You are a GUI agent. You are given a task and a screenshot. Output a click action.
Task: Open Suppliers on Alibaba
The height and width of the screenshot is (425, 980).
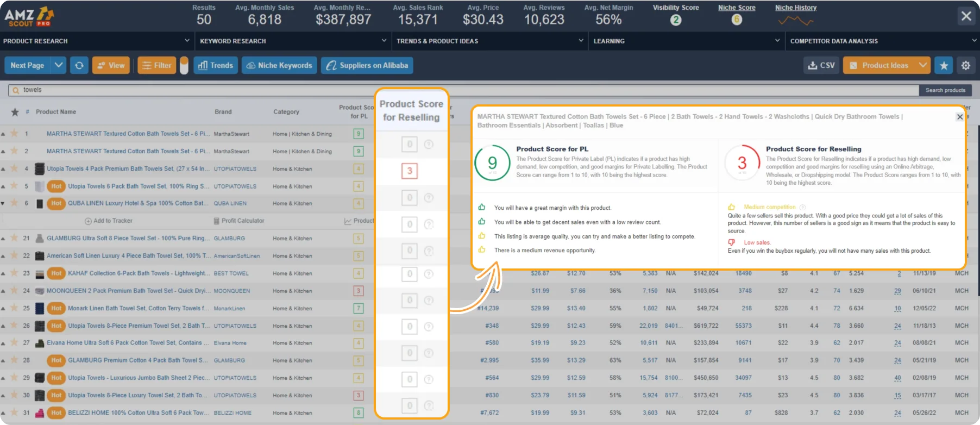[367, 65]
